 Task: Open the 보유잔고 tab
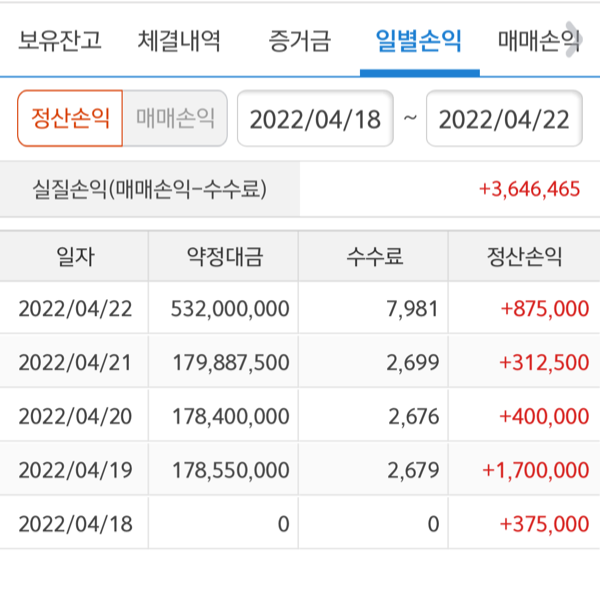click(59, 41)
